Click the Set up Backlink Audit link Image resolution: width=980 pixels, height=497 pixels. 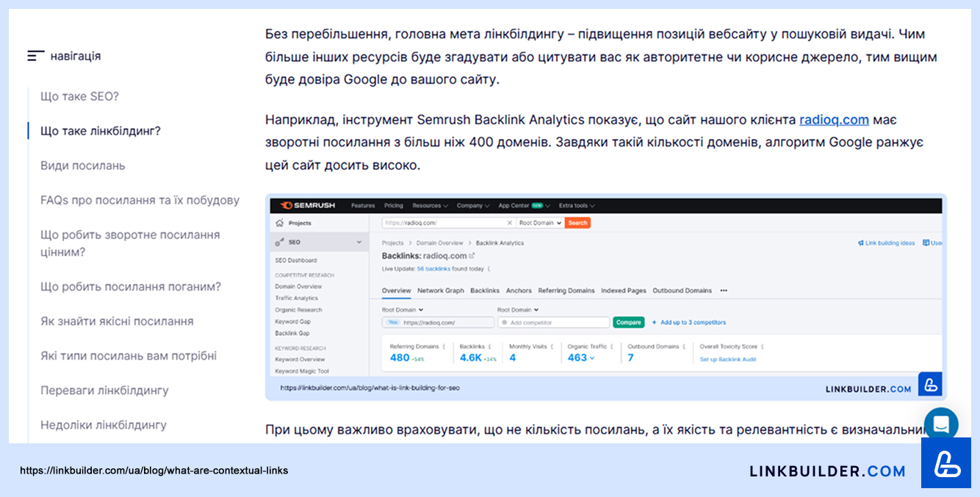pyautogui.click(x=728, y=360)
